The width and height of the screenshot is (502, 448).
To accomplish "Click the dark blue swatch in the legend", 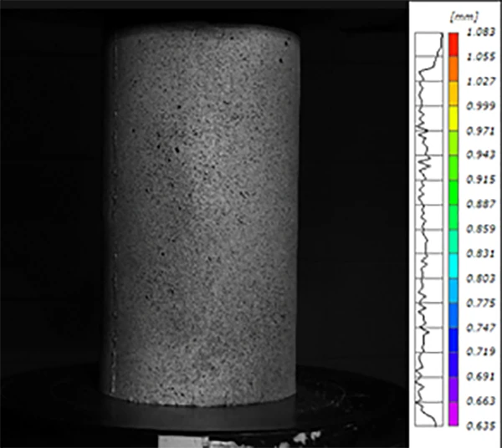I will pyautogui.click(x=453, y=339).
